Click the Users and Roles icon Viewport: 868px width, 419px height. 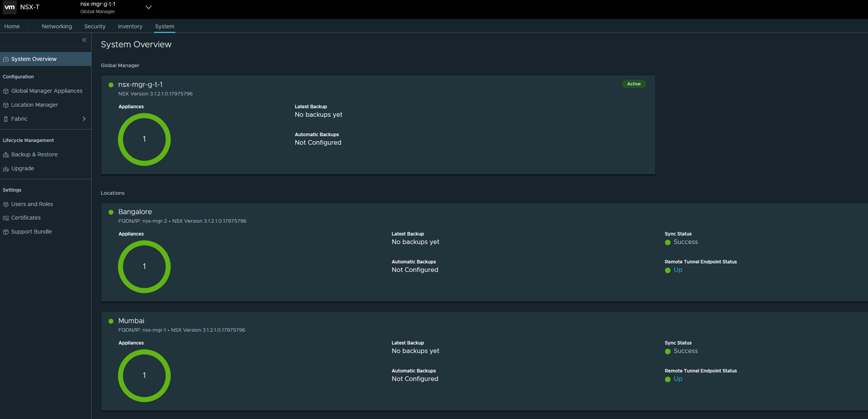[x=6, y=204]
